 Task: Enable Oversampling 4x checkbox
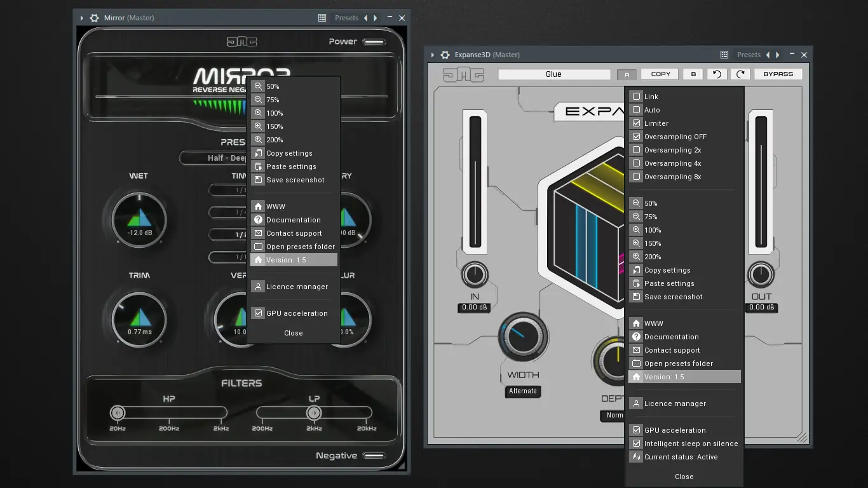[x=636, y=163]
